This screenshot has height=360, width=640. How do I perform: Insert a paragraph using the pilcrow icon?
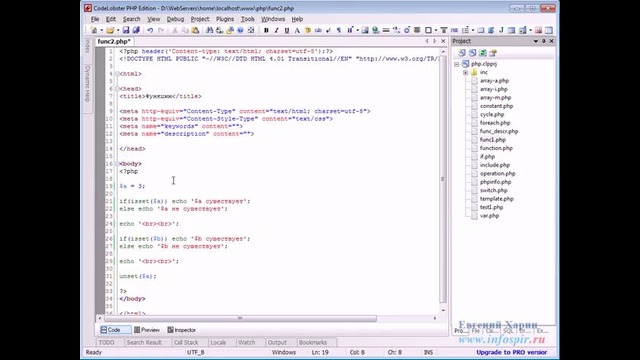[338, 30]
